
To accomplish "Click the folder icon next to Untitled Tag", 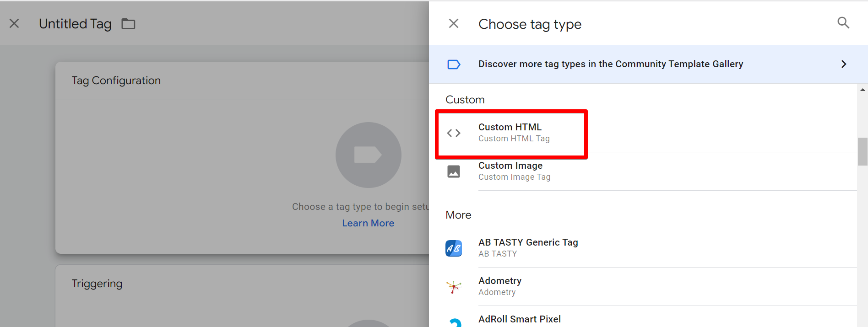I will (x=128, y=24).
